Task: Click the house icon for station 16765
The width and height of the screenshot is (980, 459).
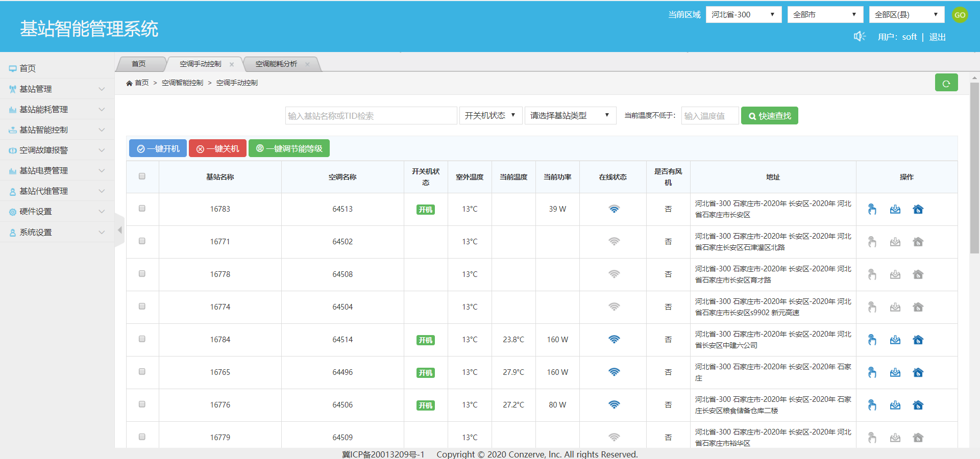Action: tap(918, 372)
